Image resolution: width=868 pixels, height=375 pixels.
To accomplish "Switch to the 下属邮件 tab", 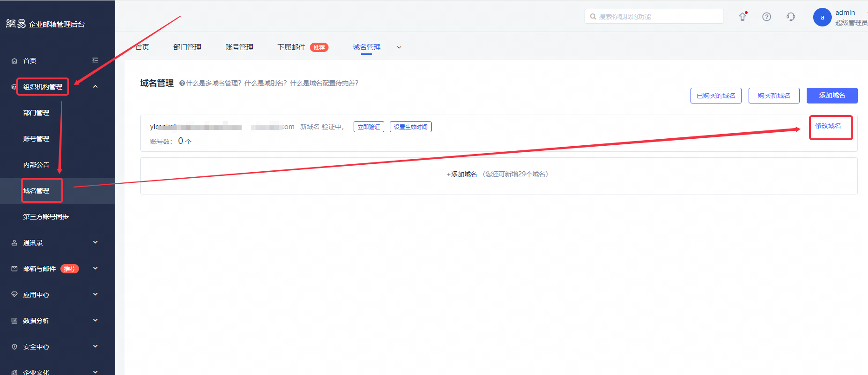I will (x=291, y=47).
